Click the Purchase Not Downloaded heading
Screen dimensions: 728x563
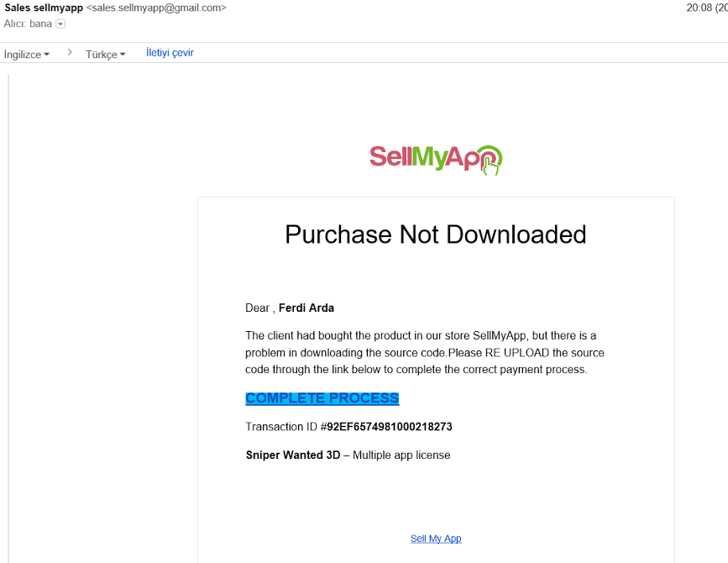tap(436, 234)
